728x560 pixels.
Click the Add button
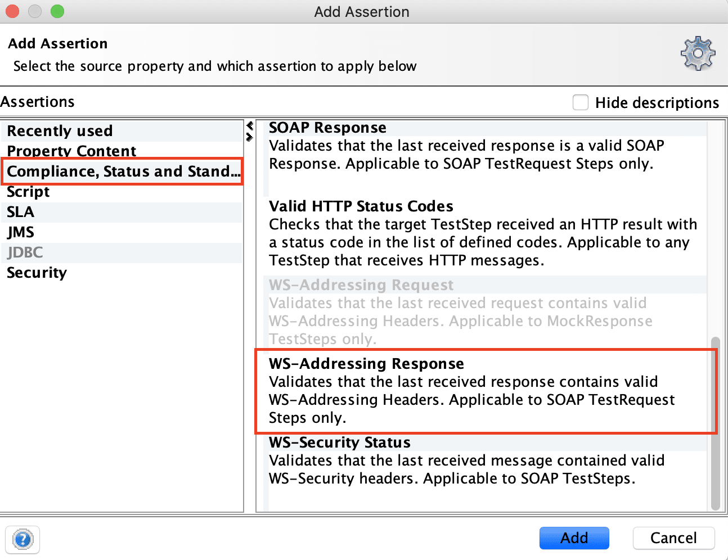pos(574,538)
